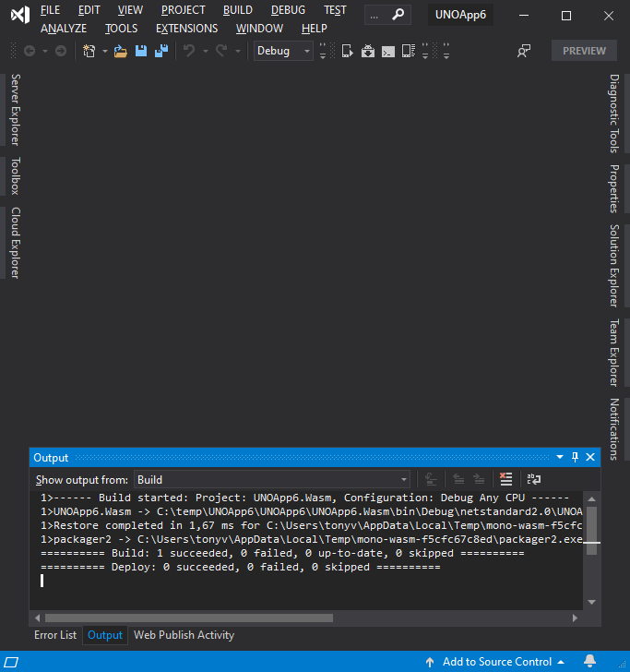Go to next message in Output
The height and width of the screenshot is (672, 630).
click(x=479, y=480)
